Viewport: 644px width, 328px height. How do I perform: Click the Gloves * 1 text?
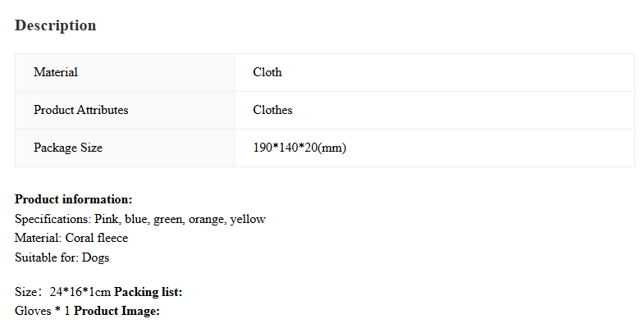coord(43,311)
